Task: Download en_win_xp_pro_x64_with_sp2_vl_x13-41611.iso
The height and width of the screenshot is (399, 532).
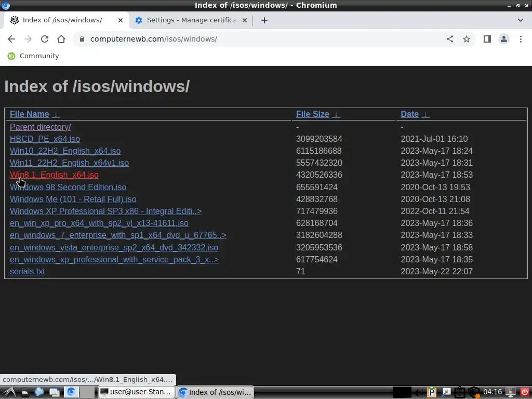Action: pos(99,223)
